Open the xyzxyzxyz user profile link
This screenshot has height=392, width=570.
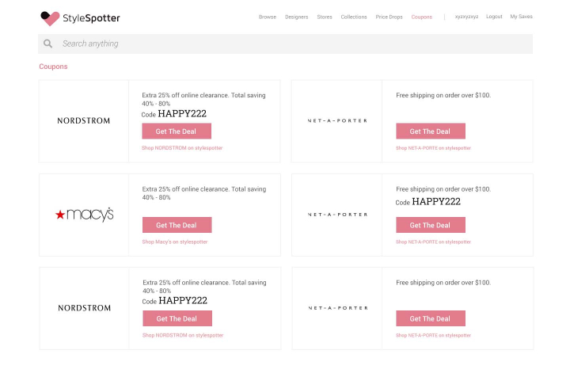466,17
